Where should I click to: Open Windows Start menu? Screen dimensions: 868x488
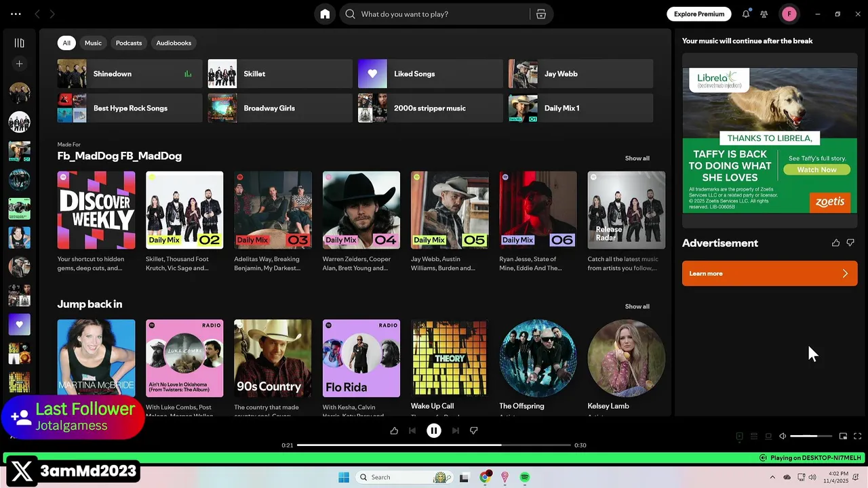[344, 477]
